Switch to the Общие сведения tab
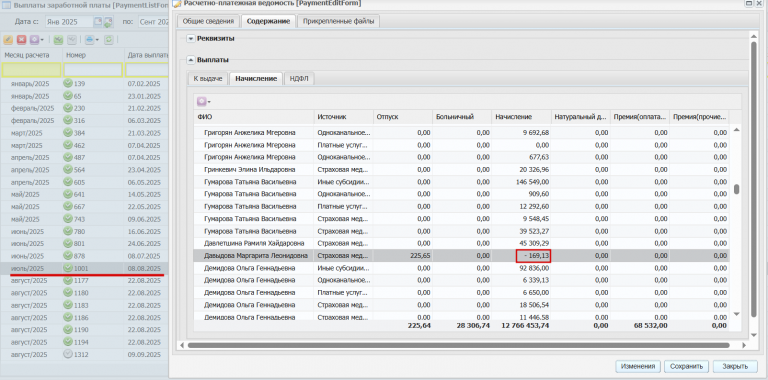This screenshot has width=768, height=380. pos(209,22)
